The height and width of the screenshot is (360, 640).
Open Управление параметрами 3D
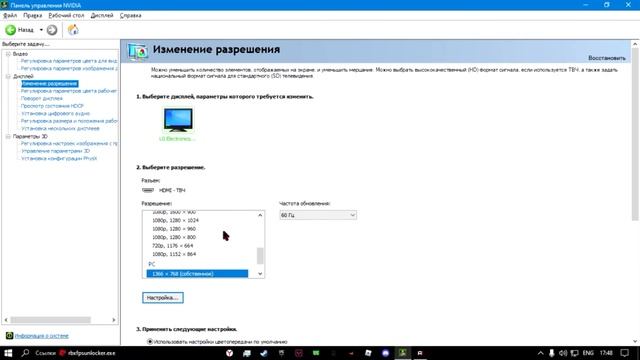55,151
